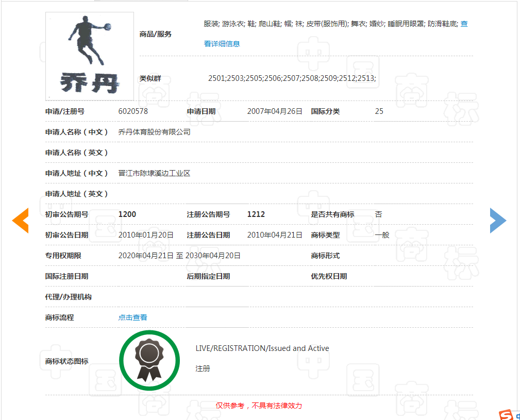Select trademark type value 一般
Viewport: 520px width, 420px height.
pos(382,235)
